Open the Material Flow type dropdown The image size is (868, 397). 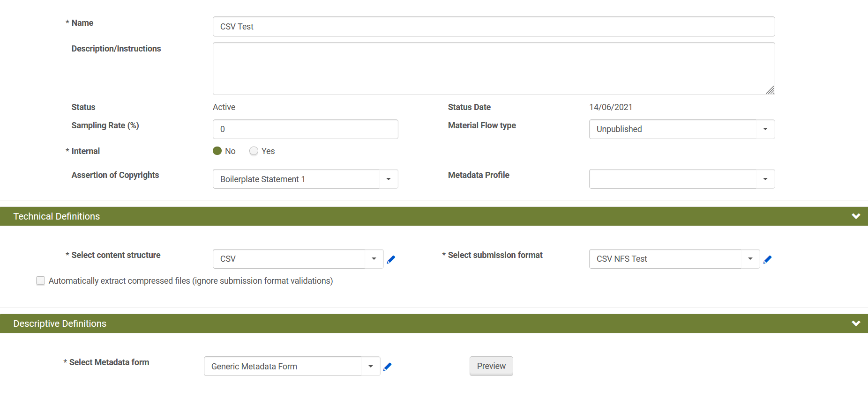click(765, 129)
